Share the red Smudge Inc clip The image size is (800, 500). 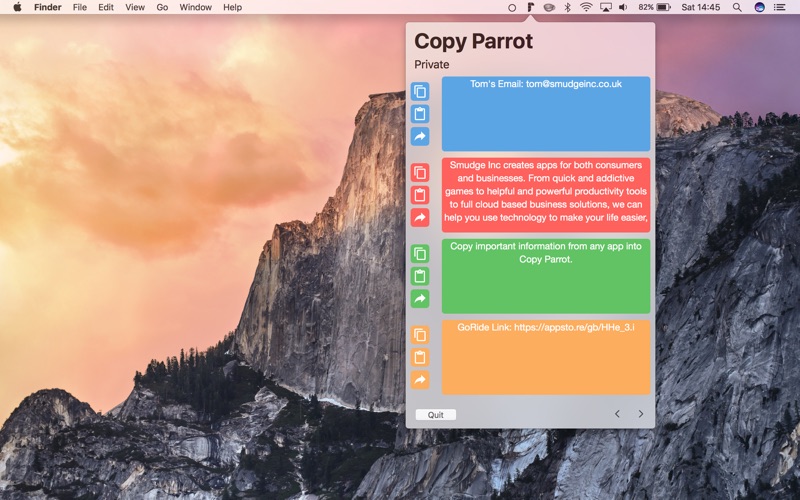tap(420, 217)
